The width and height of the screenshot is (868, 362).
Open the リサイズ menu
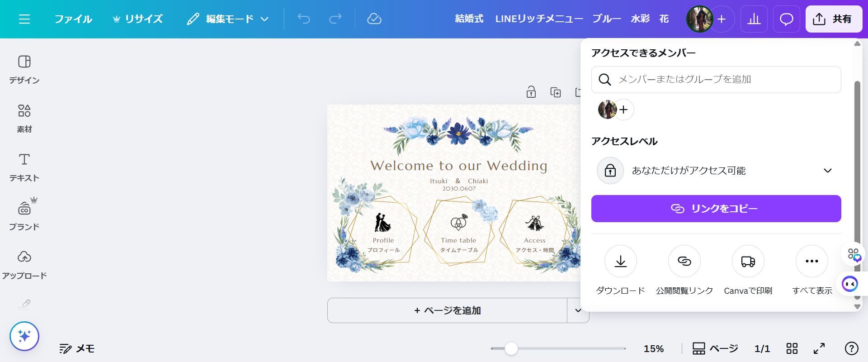point(137,19)
